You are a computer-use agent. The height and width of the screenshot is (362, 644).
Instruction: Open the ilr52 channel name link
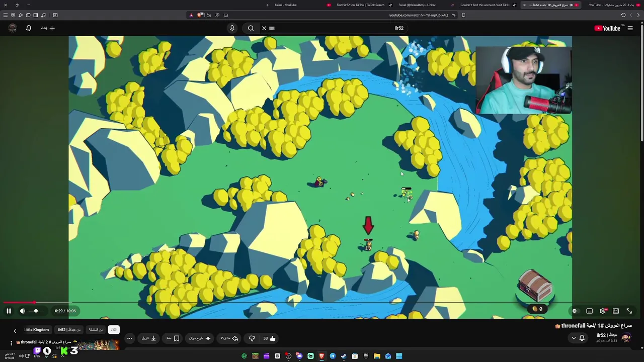tap(608, 335)
